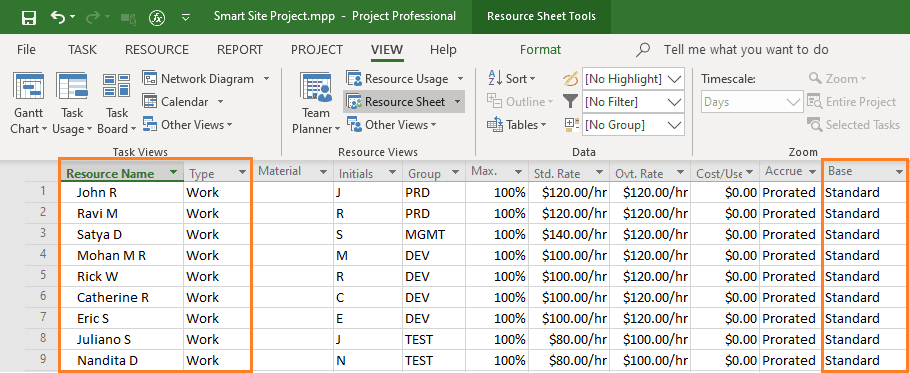Open the No Filter combo box
The height and width of the screenshot is (373, 910).
633,102
